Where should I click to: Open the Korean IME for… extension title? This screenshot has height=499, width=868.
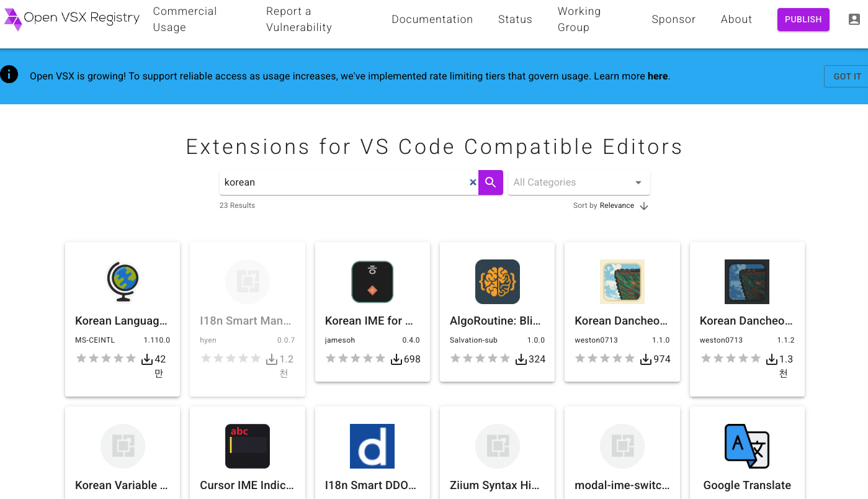[369, 321]
